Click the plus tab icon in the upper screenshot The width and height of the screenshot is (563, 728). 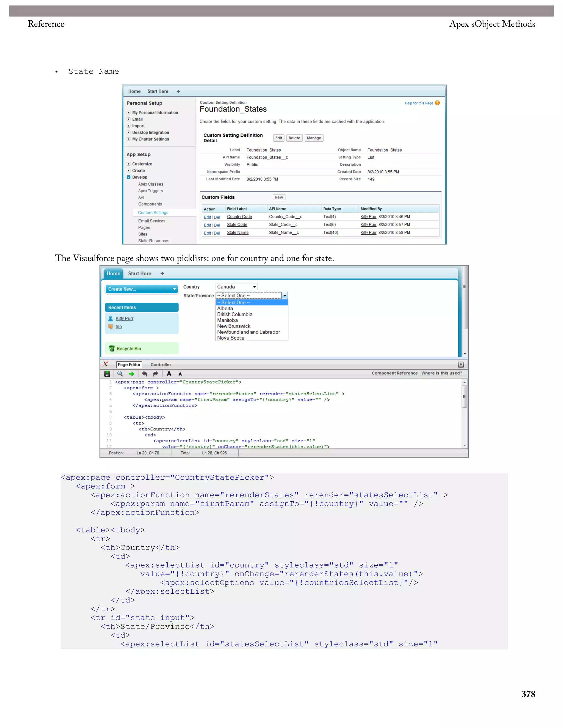pyautogui.click(x=178, y=91)
